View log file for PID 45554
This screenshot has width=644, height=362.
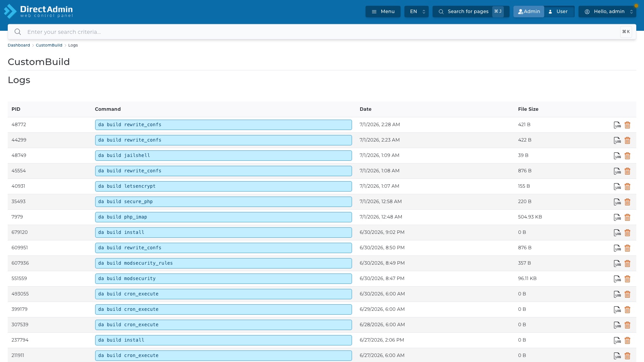617,171
